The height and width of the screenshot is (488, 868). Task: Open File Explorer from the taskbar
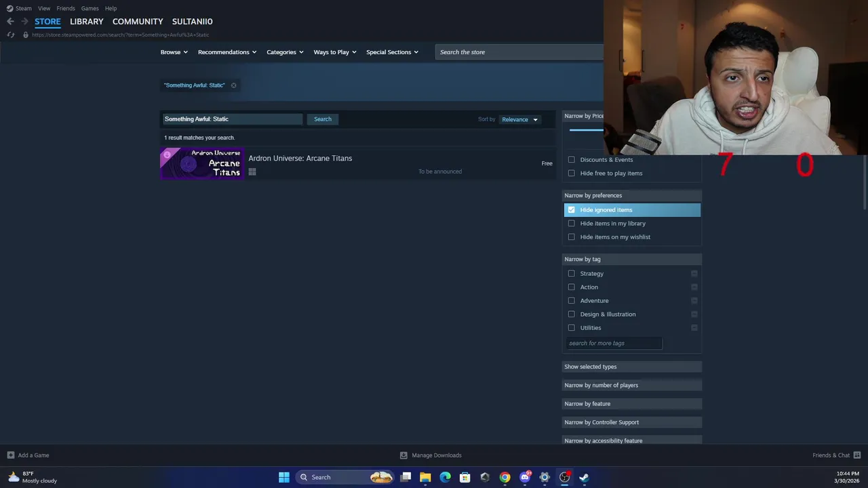click(425, 477)
